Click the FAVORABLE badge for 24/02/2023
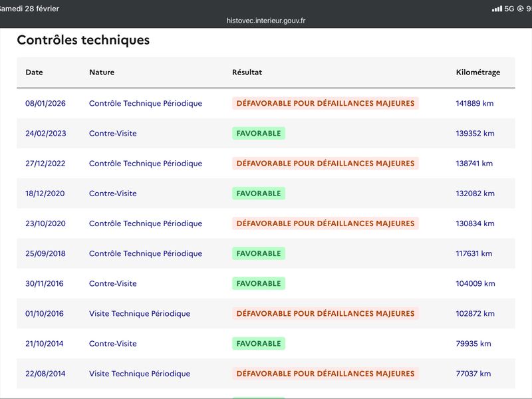This screenshot has height=399, width=532. [259, 134]
